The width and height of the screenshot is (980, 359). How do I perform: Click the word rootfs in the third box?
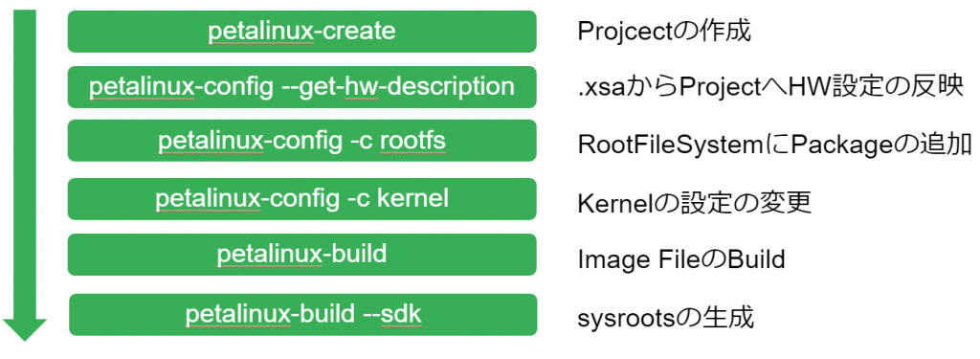[413, 142]
